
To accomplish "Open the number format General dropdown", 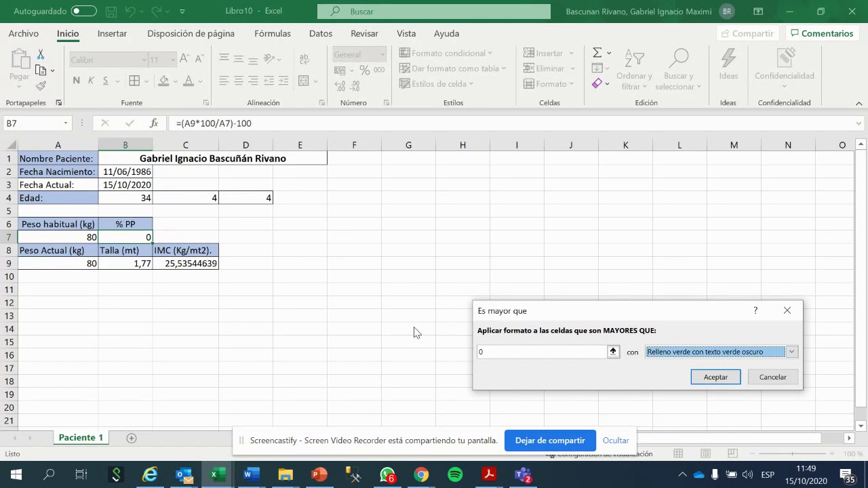I will [382, 55].
